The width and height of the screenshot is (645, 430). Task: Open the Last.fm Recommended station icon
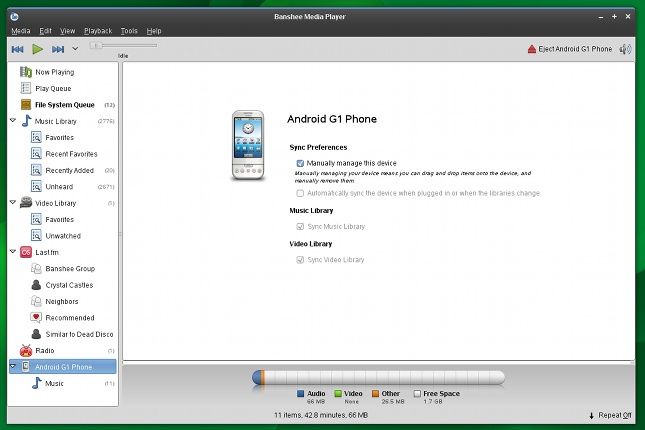coord(37,317)
